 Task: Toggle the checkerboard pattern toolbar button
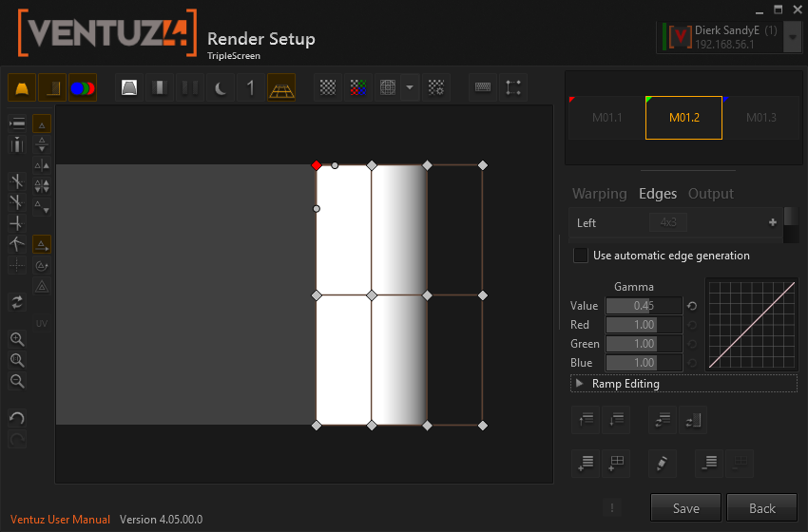(x=328, y=87)
